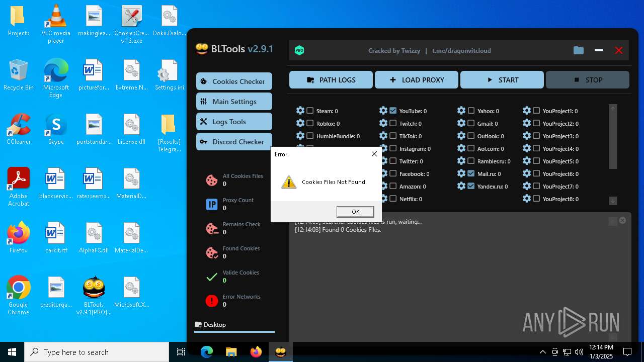Open Yahoo service settings gear
Viewport: 644px width, 362px height.
coord(461,111)
